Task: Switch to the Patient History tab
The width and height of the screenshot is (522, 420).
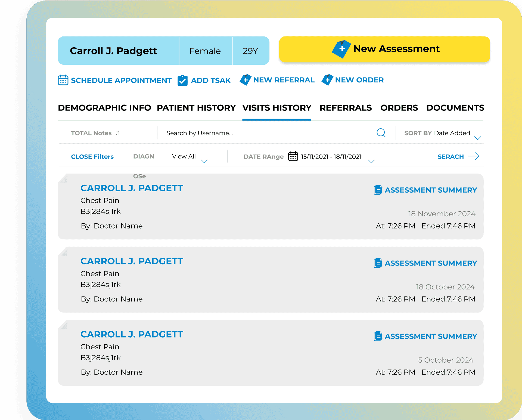Action: pyautogui.click(x=196, y=108)
